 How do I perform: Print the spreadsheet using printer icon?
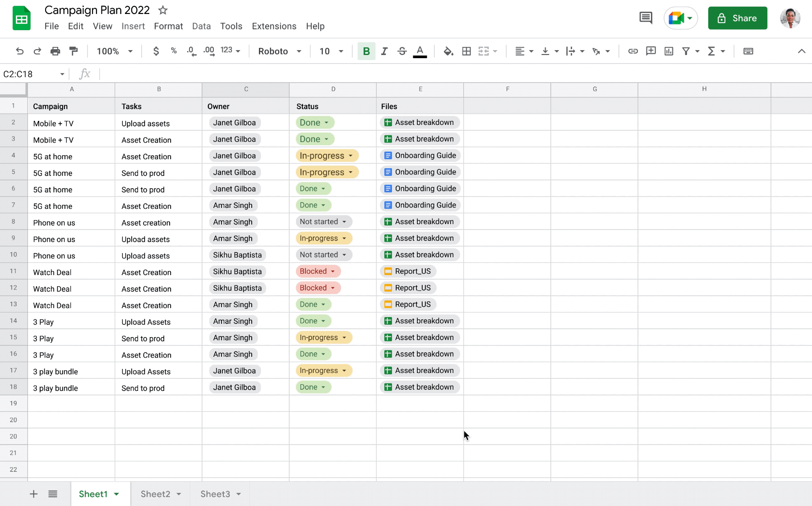click(x=55, y=51)
